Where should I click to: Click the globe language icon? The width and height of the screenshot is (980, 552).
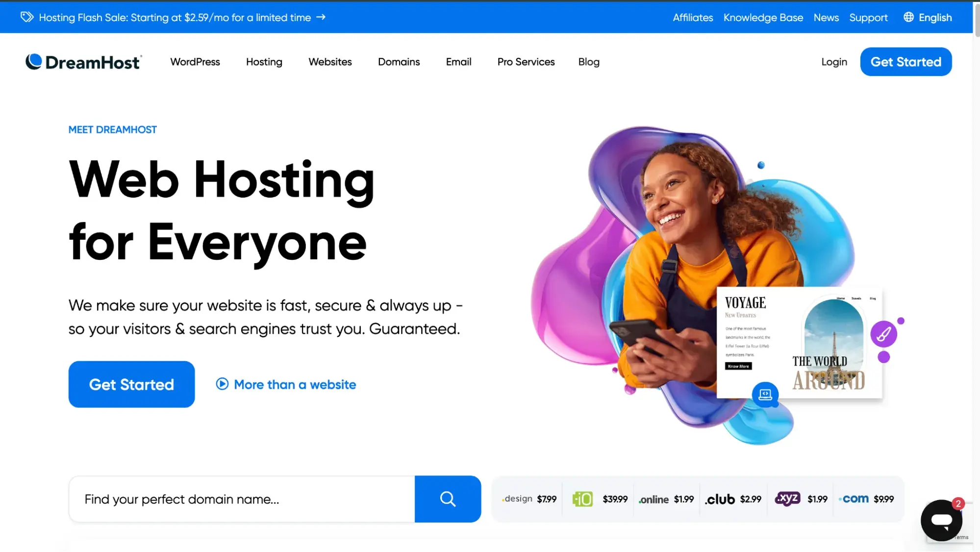click(x=908, y=17)
